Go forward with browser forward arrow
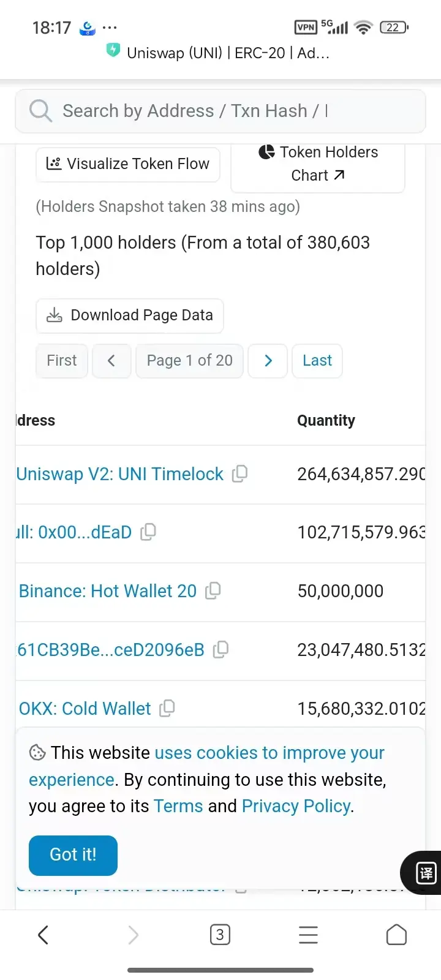Image resolution: width=441 pixels, height=980 pixels. (x=133, y=935)
